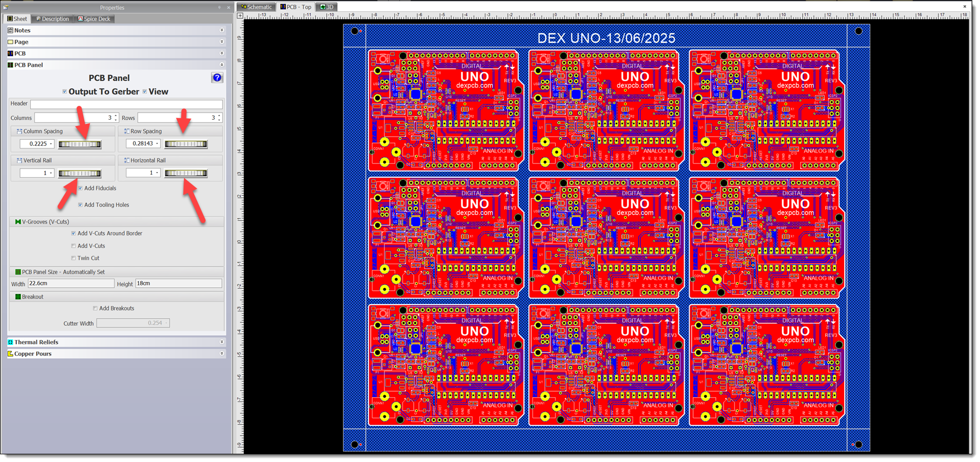Expand the Page section
The height and width of the screenshot is (462, 980).
pos(221,42)
